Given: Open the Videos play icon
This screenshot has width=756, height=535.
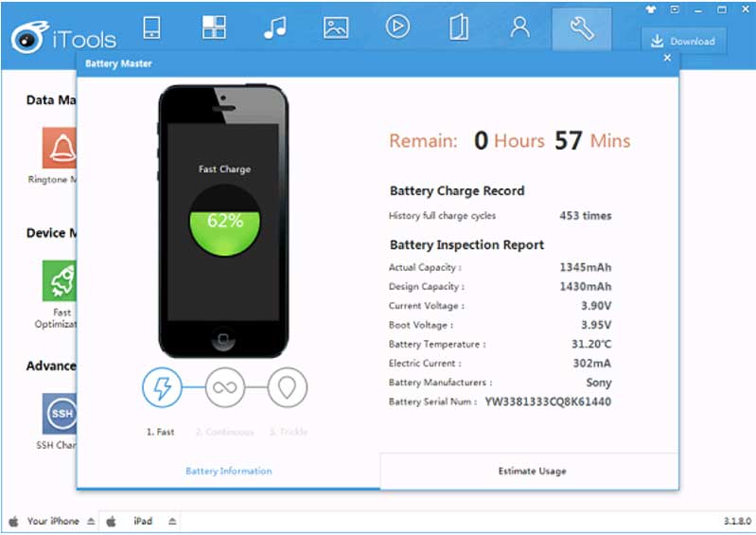Looking at the screenshot, I should pyautogui.click(x=397, y=27).
